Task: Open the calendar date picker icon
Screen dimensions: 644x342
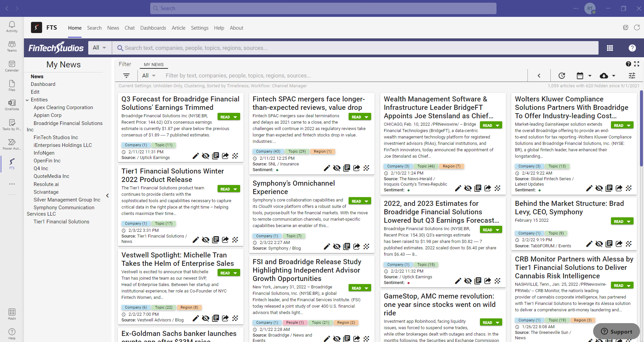Action: point(580,75)
